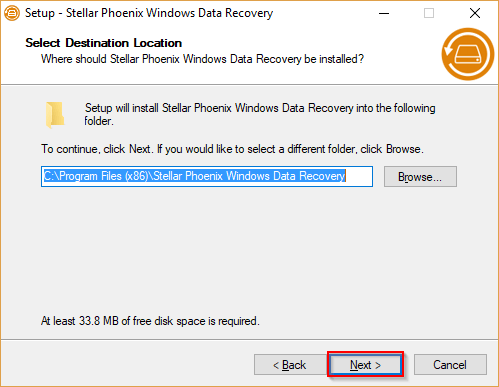Click the Select Destination Location heading

pyautogui.click(x=104, y=43)
